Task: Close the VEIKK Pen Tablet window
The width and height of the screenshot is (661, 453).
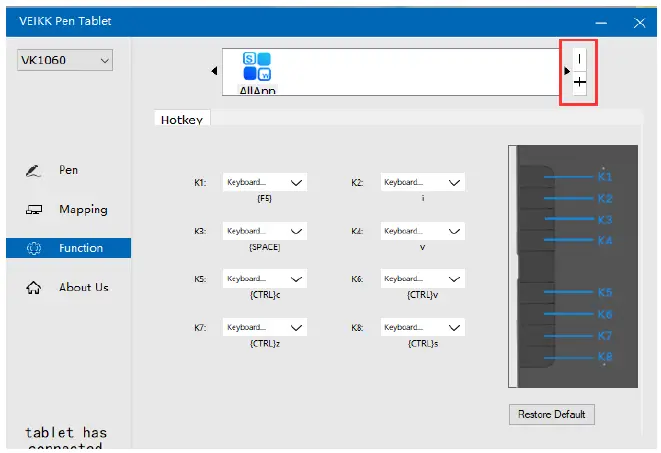Action: click(639, 23)
